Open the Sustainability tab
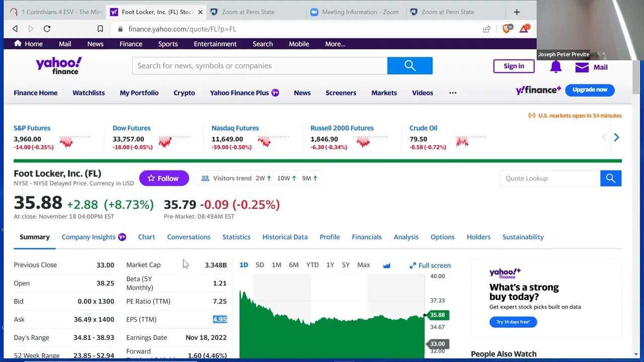This screenshot has height=362, width=644. pos(523,237)
